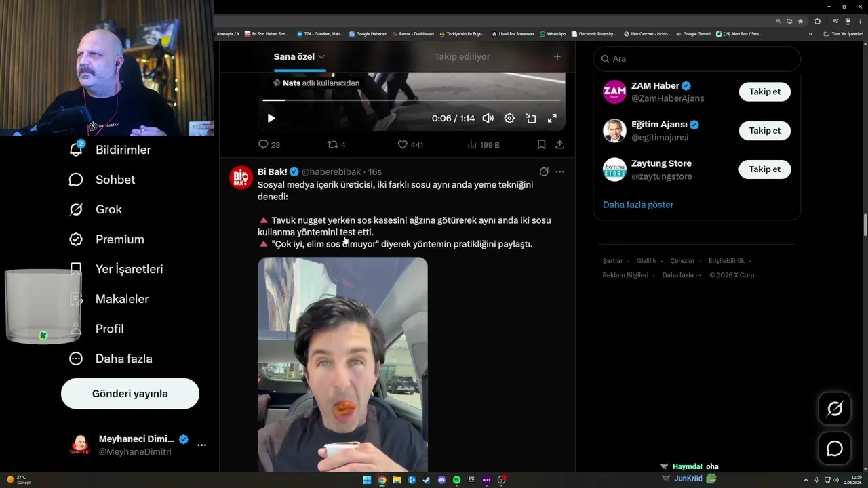Open Windows Start menu
The image size is (868, 488).
point(367,480)
